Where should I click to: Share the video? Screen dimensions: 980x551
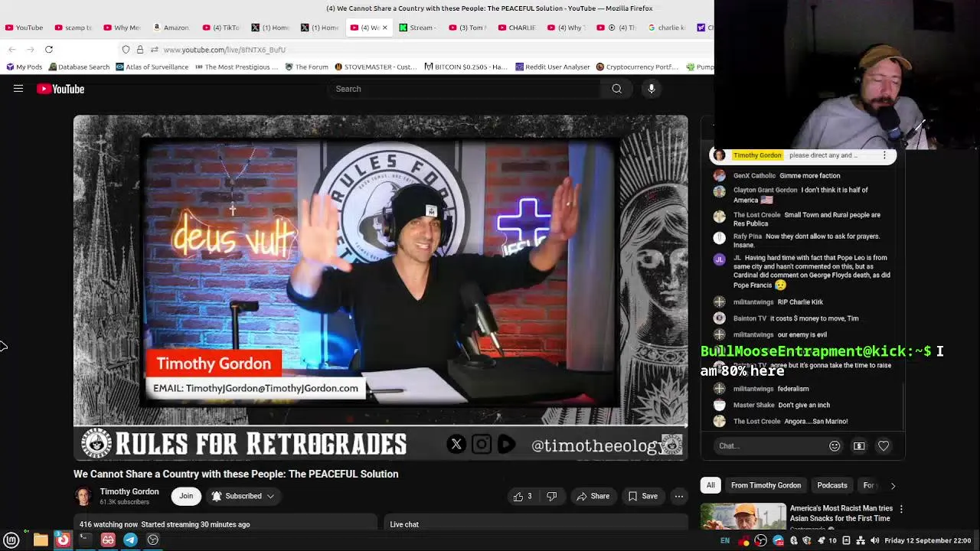[593, 496]
